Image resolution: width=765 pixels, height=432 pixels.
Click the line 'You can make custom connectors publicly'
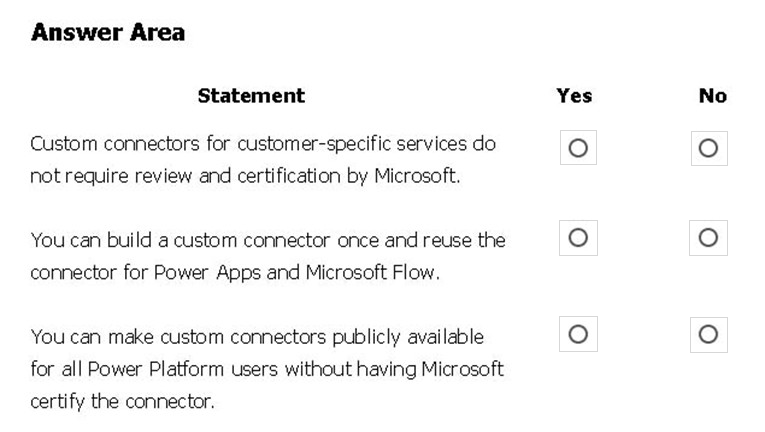(x=257, y=337)
